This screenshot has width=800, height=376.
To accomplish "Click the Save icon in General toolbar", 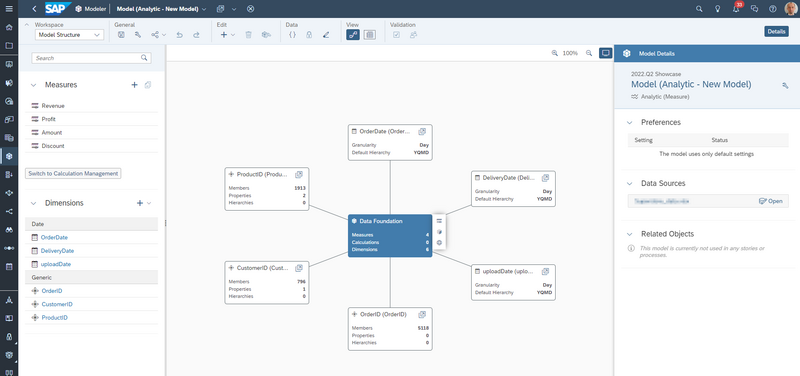I will tap(121, 35).
